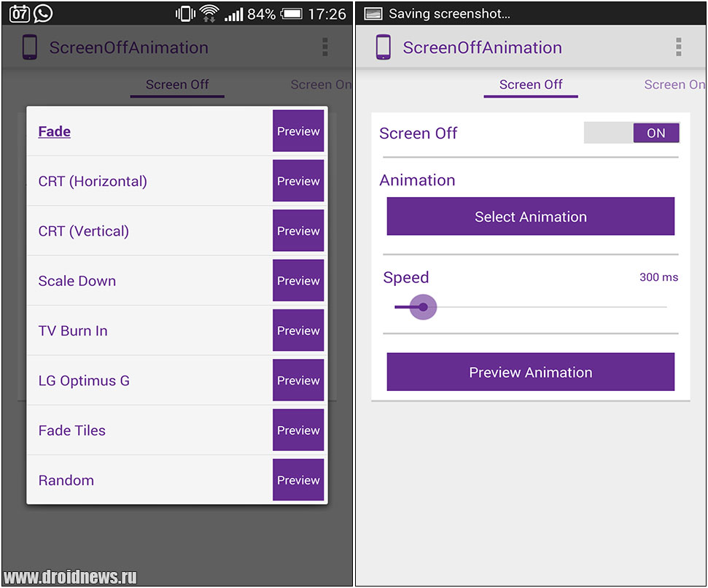The width and height of the screenshot is (708, 588).
Task: Click the phone app icon in the left screen header
Action: [x=30, y=47]
